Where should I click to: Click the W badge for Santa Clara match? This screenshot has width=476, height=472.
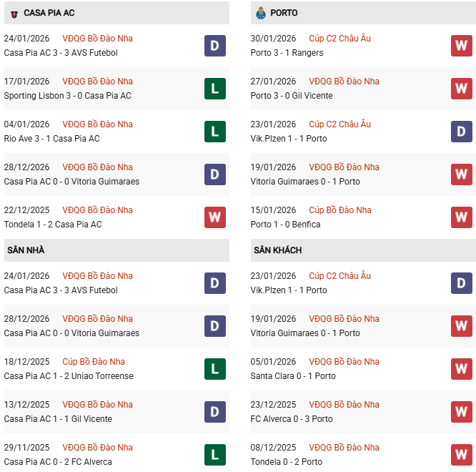tap(461, 369)
